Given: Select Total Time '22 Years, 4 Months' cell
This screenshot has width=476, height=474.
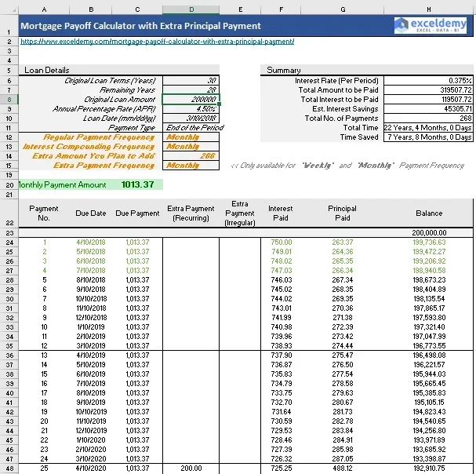Looking at the screenshot, I should pos(428,128).
